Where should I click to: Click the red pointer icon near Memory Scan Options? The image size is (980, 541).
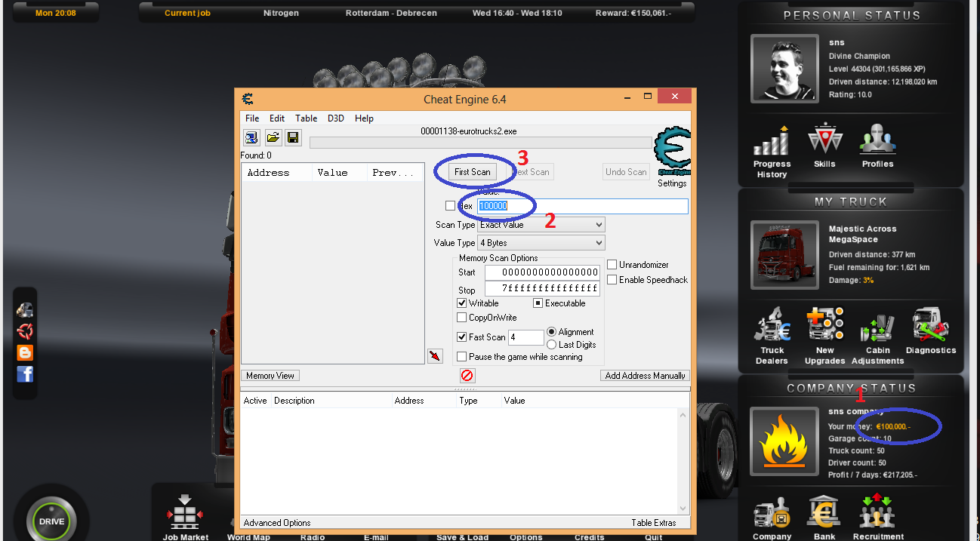tap(435, 355)
